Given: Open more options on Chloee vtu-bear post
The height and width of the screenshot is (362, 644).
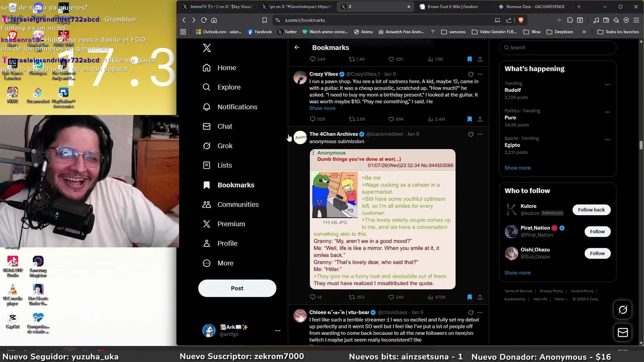Looking at the screenshot, I should coord(480,313).
